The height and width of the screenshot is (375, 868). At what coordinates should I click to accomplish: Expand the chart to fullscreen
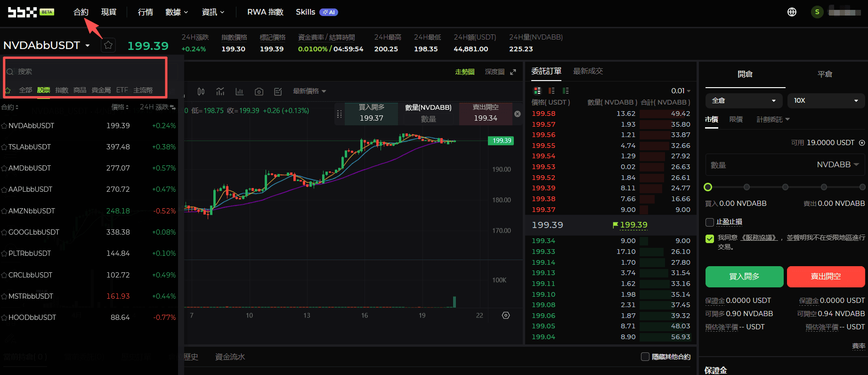(513, 72)
